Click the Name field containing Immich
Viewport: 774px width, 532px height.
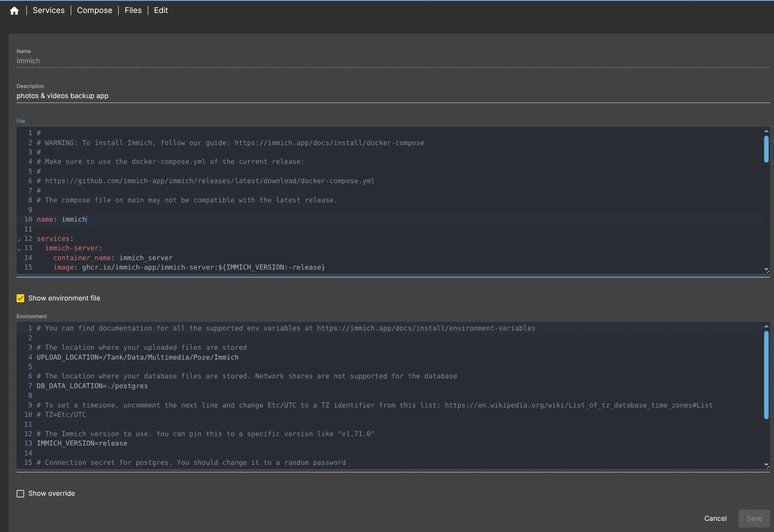[392, 61]
